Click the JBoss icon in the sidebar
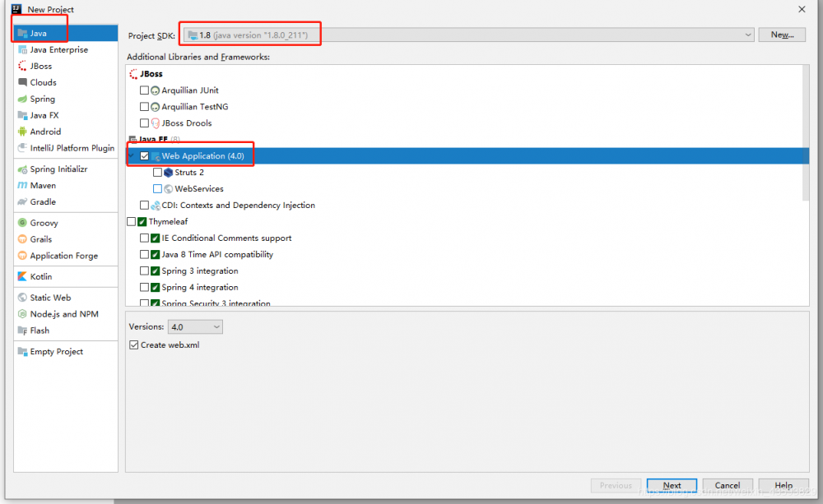 [22, 66]
